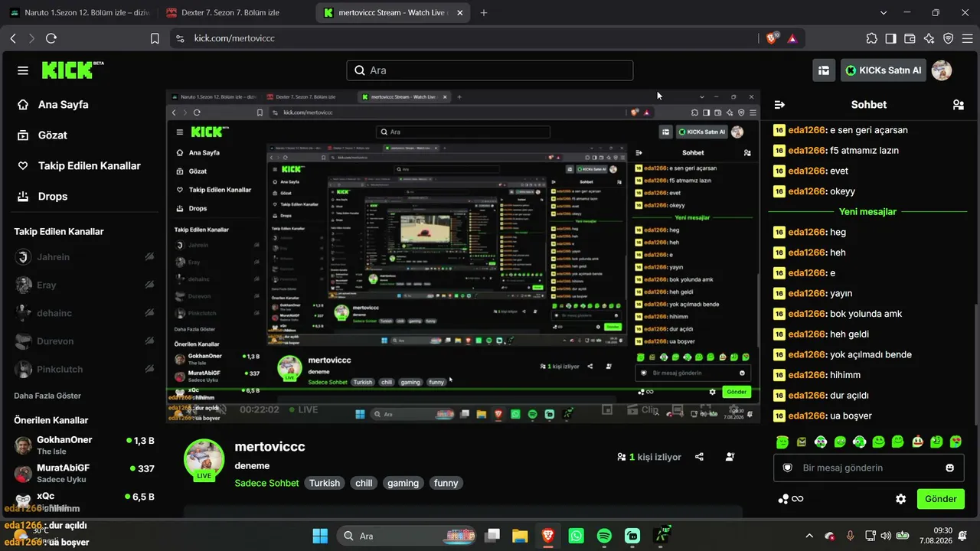Go to the KICK logo homepage
This screenshot has width=980, height=551.
coord(72,70)
